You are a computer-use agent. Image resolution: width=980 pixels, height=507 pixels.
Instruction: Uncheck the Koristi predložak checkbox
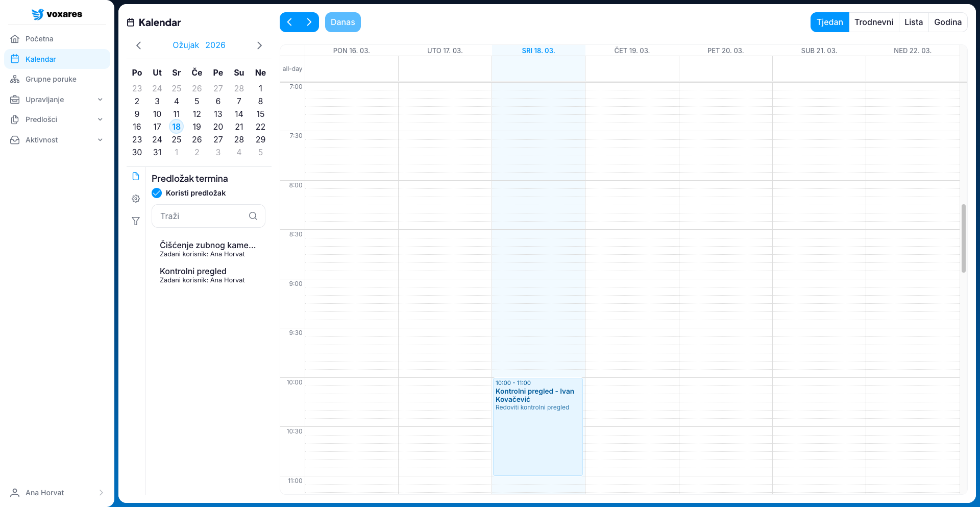(157, 193)
